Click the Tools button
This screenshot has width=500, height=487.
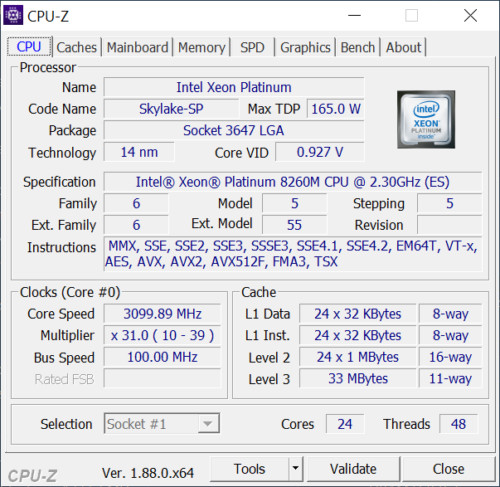click(x=249, y=469)
